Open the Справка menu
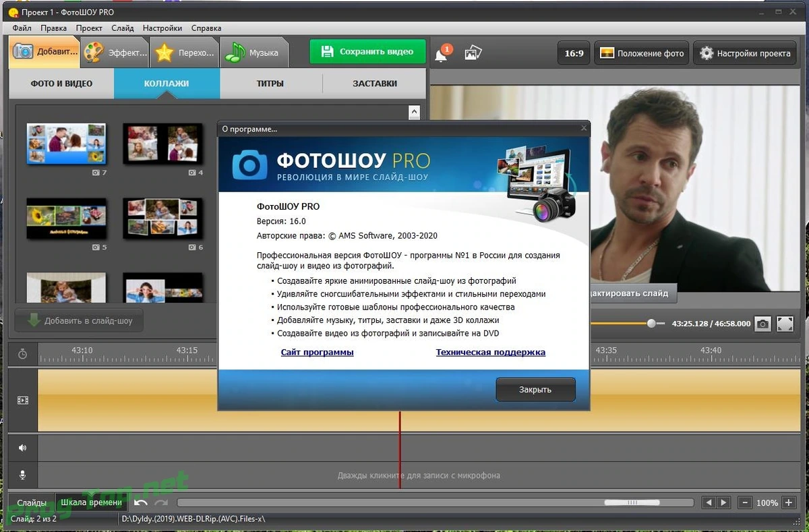Image resolution: width=809 pixels, height=532 pixels. 206,28
